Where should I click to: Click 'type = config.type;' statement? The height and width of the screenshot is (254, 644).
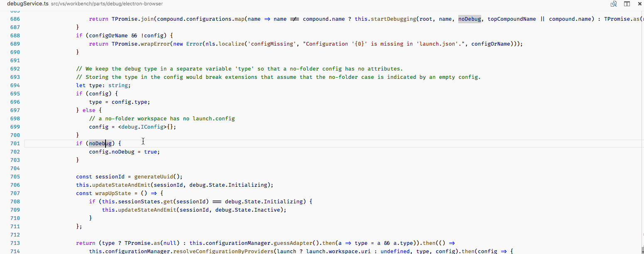click(x=119, y=102)
